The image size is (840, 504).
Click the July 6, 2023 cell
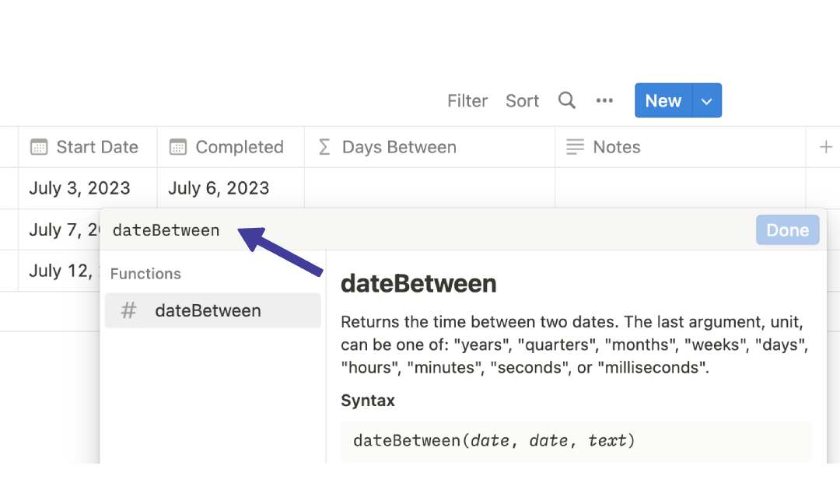click(x=219, y=188)
